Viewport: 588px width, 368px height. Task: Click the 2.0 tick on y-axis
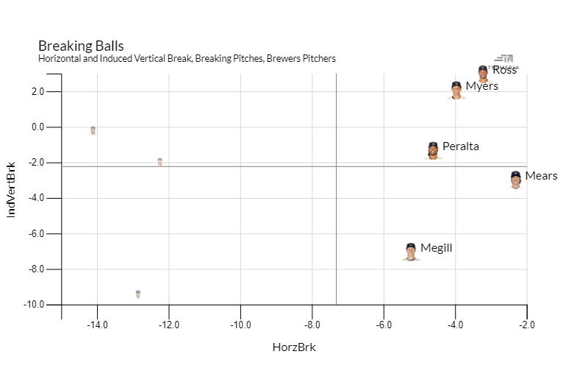[37, 92]
